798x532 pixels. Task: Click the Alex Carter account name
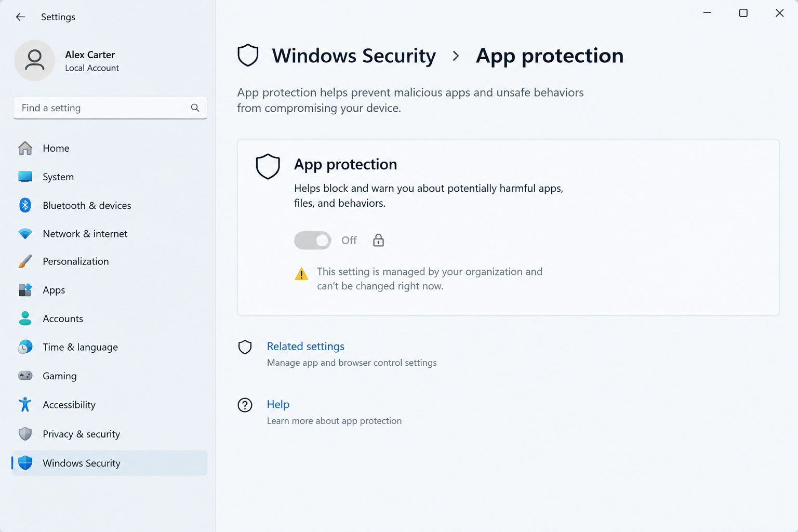tap(90, 55)
